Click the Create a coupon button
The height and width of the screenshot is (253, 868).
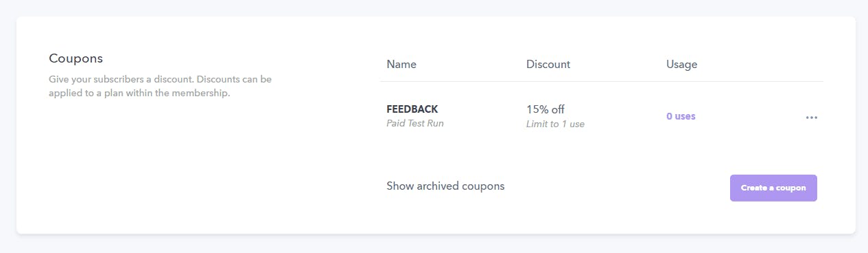point(773,188)
